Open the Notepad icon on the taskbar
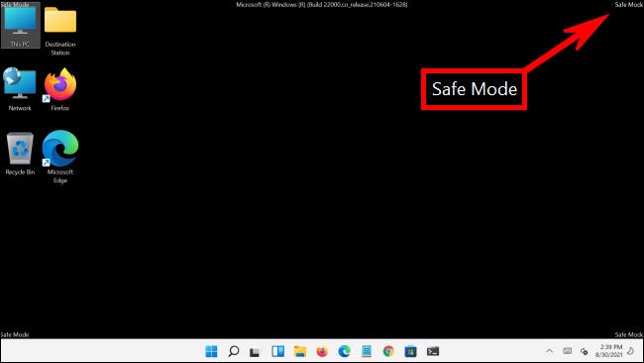644x363 pixels. (367, 351)
